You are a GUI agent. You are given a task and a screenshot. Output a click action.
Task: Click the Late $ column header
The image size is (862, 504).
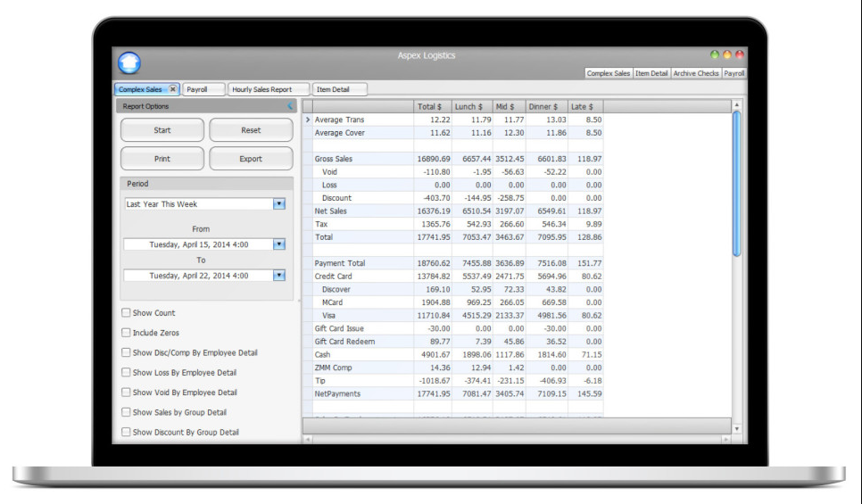585,107
